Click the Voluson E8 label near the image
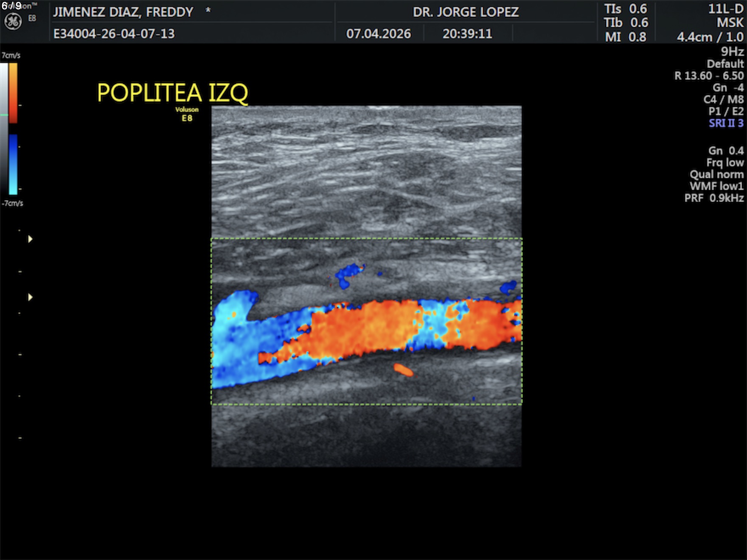747x560 pixels. pos(187,114)
